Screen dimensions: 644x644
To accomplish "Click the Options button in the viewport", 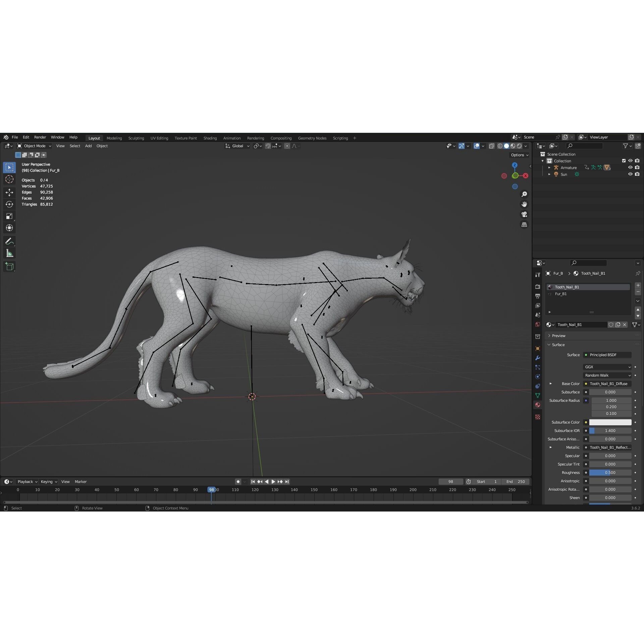I will [518, 155].
